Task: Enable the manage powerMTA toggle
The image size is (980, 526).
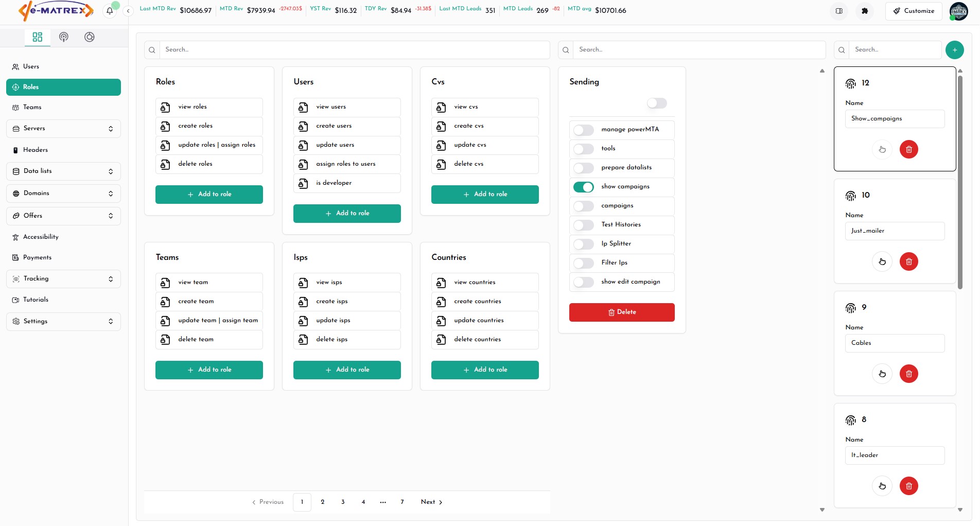Action: (x=584, y=130)
